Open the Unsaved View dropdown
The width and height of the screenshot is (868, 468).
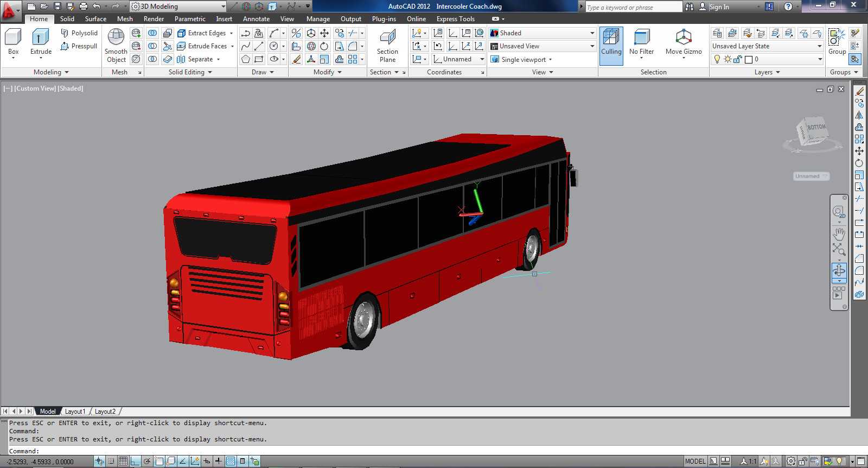click(542, 46)
